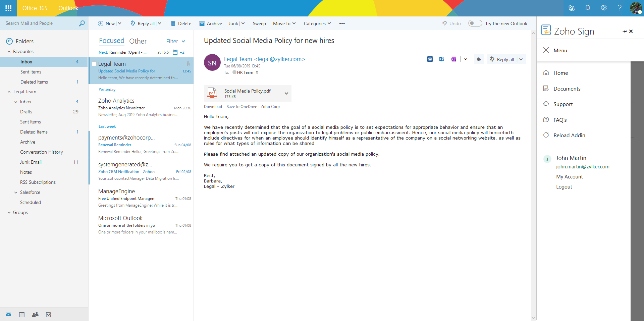Collapse the folders pane with back arrow
Image resolution: width=644 pixels, height=321 pixels.
9,41
